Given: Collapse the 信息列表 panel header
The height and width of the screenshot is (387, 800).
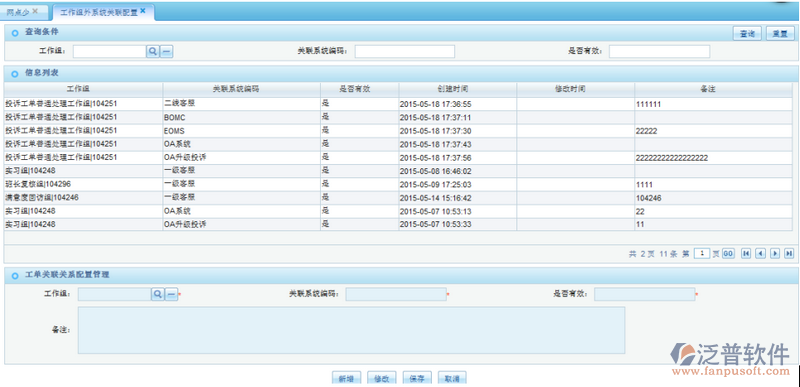Looking at the screenshot, I should [15, 74].
